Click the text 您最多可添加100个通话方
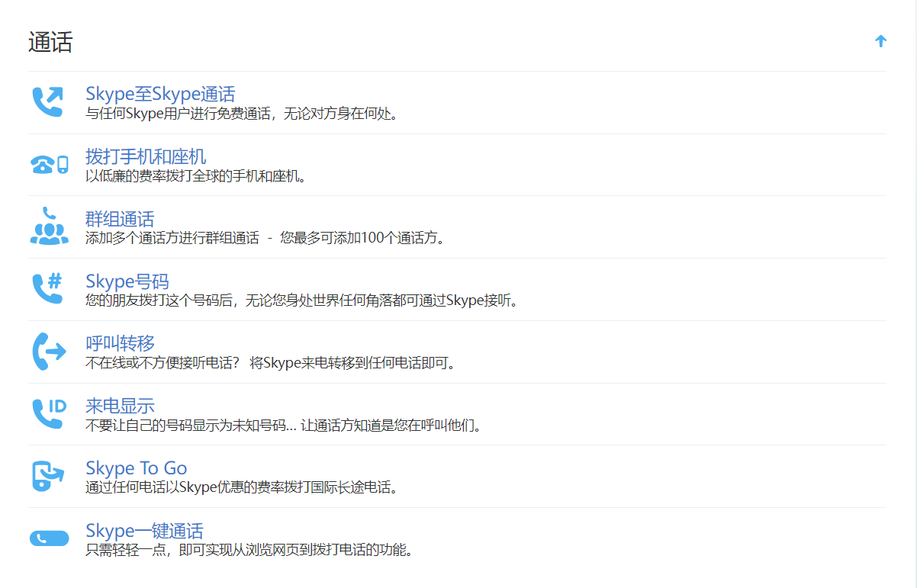 [358, 238]
